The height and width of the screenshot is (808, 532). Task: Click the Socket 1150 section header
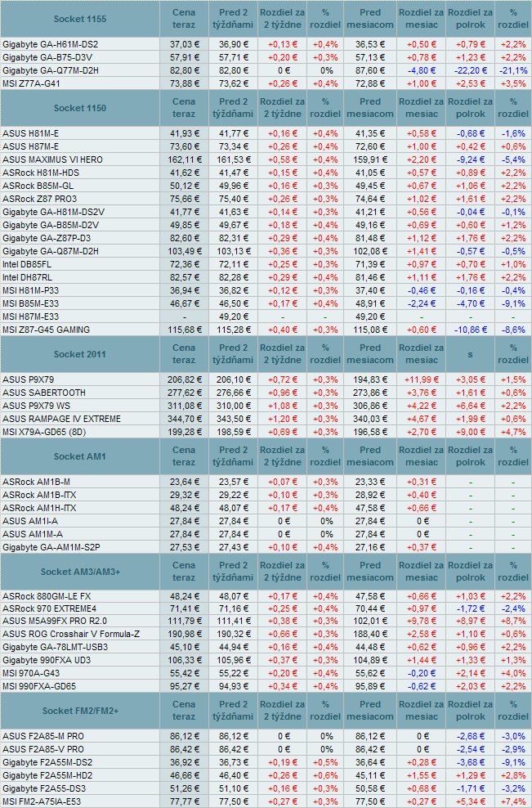(80, 108)
